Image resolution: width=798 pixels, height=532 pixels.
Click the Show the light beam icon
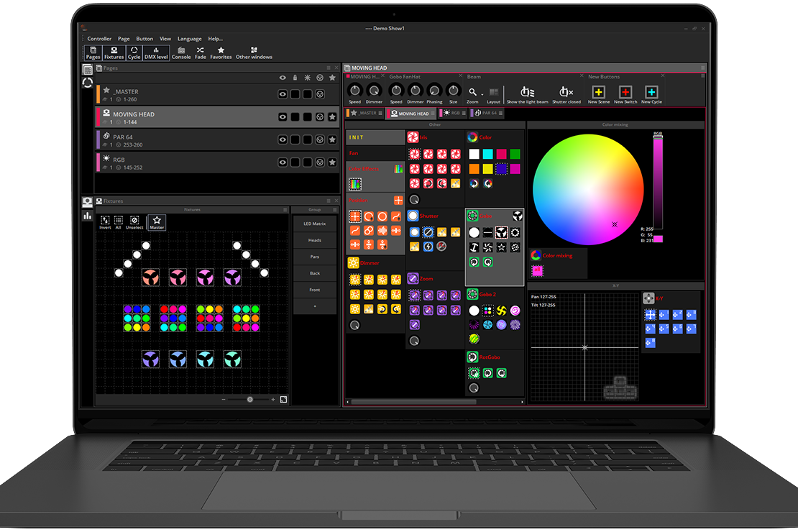click(x=527, y=93)
